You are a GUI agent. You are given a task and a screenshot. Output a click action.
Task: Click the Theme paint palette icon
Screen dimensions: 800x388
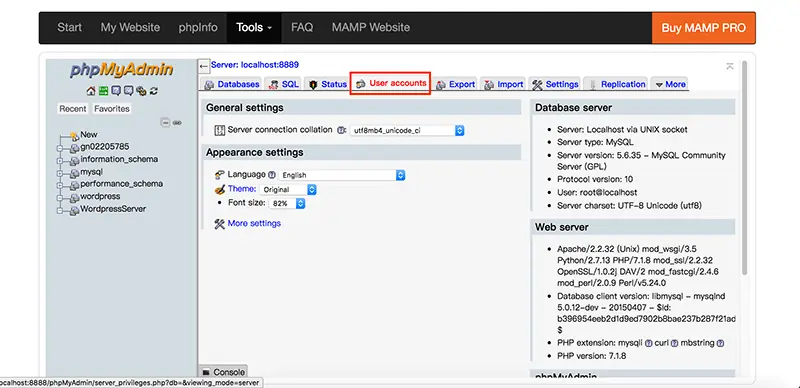pyautogui.click(x=219, y=189)
